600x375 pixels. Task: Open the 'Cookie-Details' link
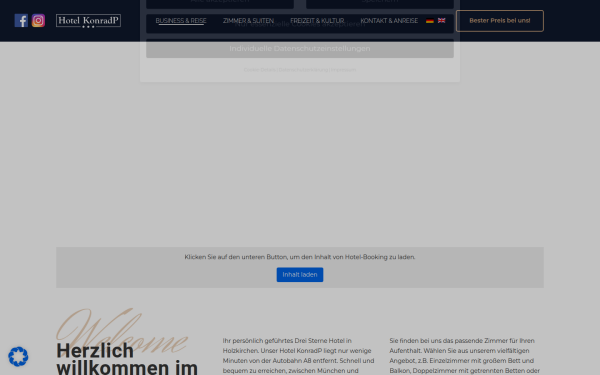(x=259, y=70)
